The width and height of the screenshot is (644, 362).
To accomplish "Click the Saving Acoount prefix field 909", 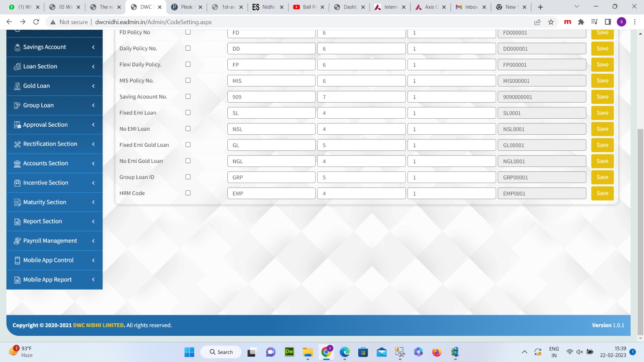I will (x=271, y=97).
